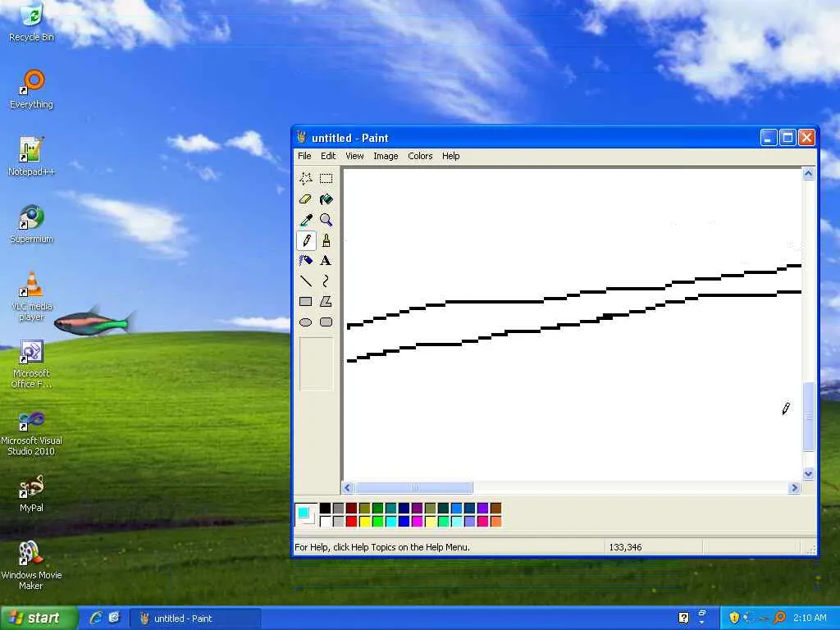
Task: Click the canvas vertical scroll up arrow
Action: (x=808, y=173)
